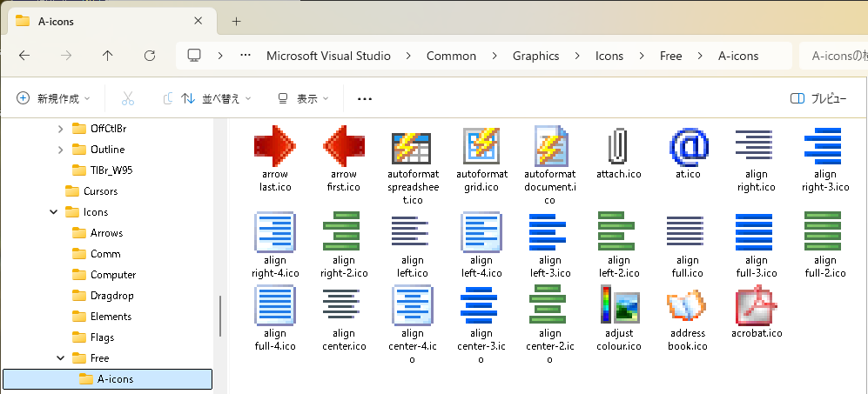Screen dimensions: 868x394
Task: Open a new tab with plus button
Action: [x=236, y=22]
